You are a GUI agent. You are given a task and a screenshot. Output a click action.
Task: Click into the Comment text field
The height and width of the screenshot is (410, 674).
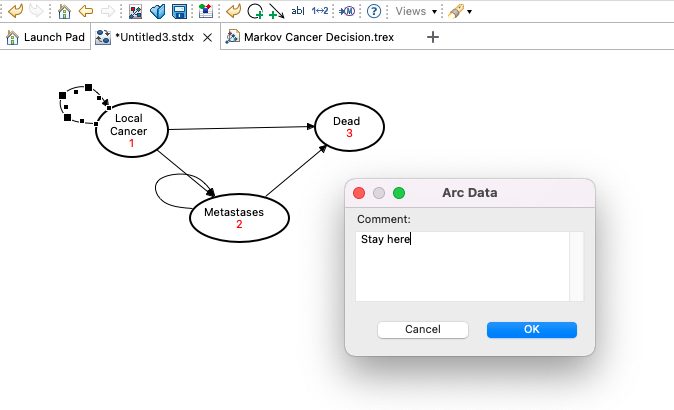point(460,265)
